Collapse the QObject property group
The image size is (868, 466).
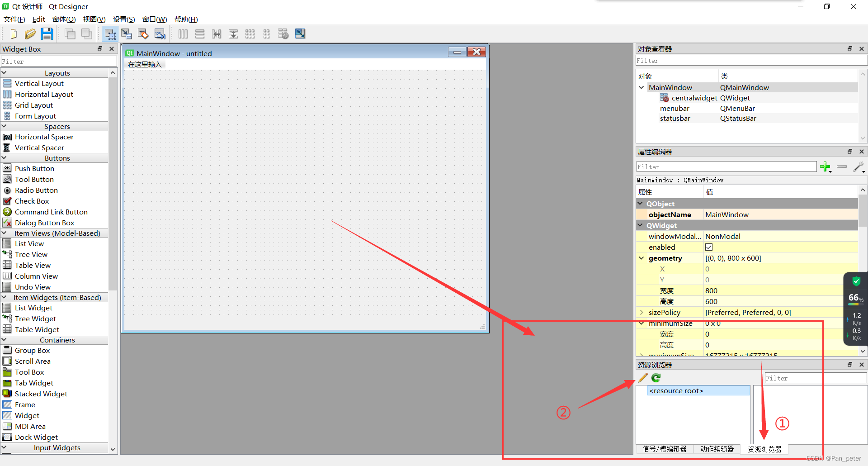tap(641, 204)
